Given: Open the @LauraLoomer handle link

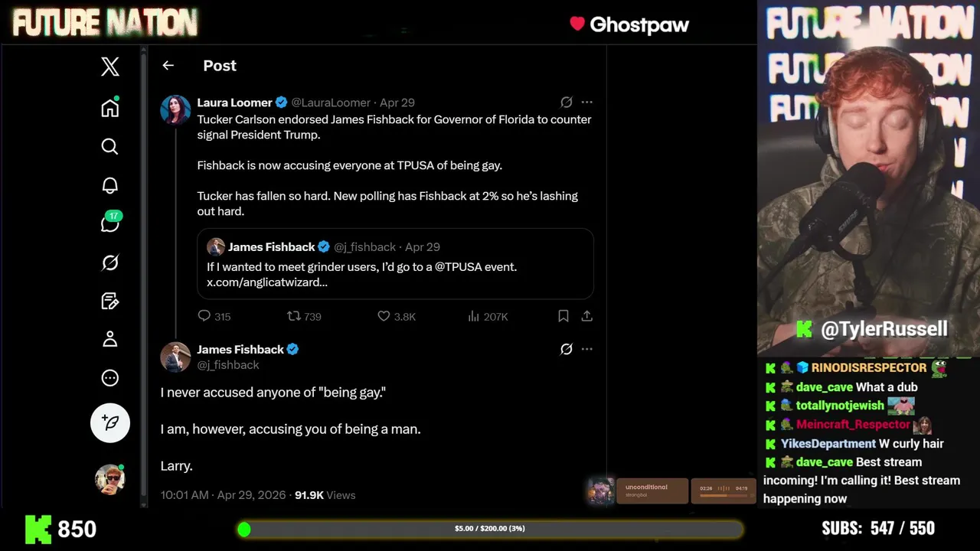Looking at the screenshot, I should click(331, 103).
